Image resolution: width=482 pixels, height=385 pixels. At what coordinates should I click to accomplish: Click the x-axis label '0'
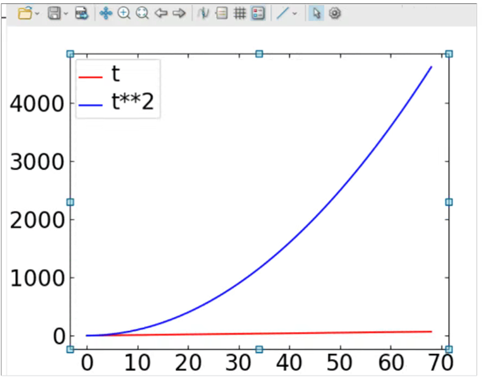click(x=87, y=363)
